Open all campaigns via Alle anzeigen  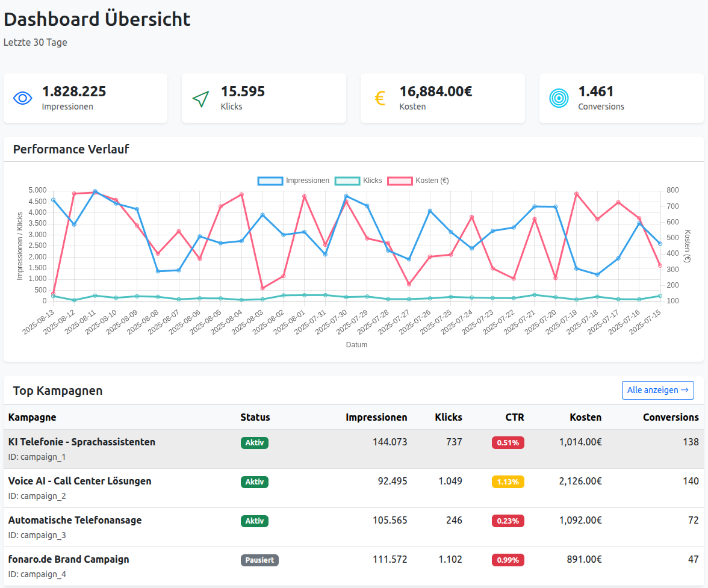pyautogui.click(x=657, y=390)
